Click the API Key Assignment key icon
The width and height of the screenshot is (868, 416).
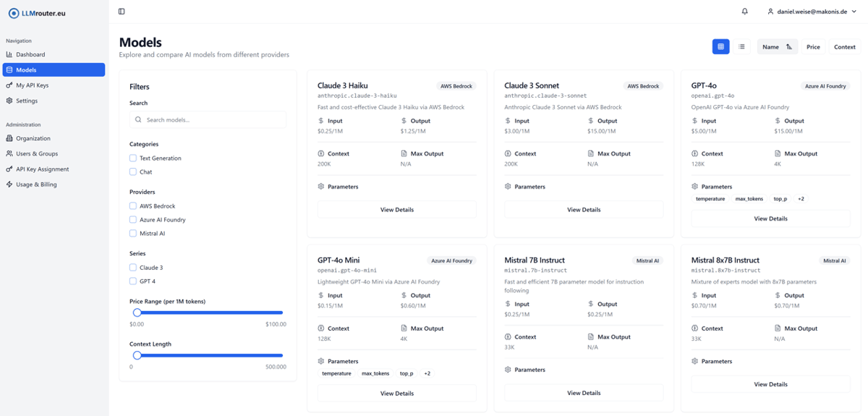(x=9, y=169)
